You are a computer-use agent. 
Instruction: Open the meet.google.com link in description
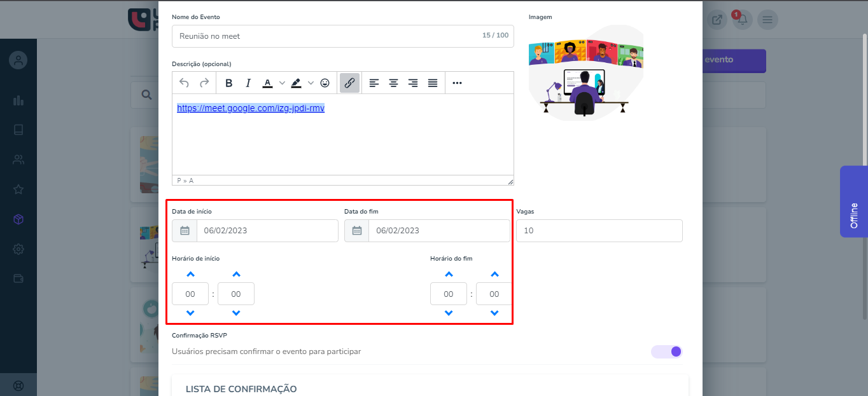pos(251,108)
